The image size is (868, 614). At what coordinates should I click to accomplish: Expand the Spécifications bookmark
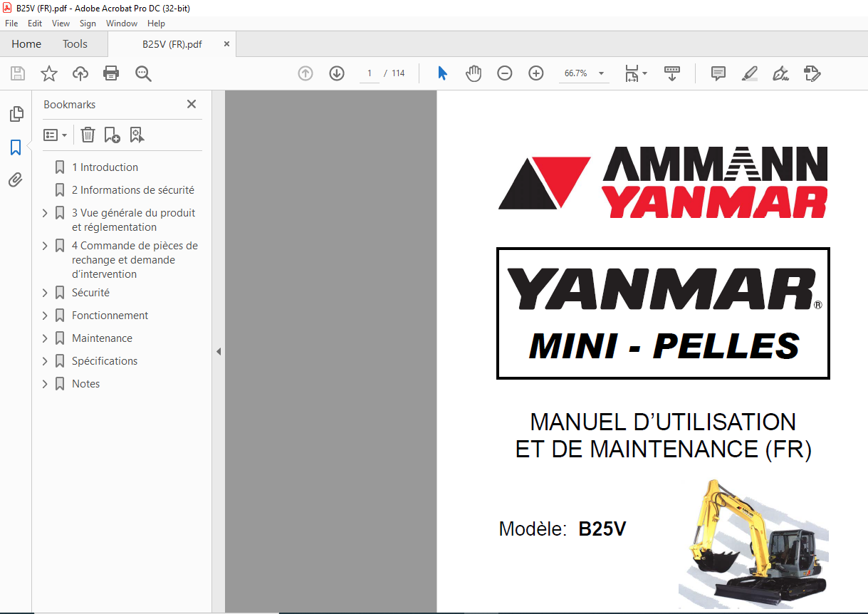coord(45,361)
